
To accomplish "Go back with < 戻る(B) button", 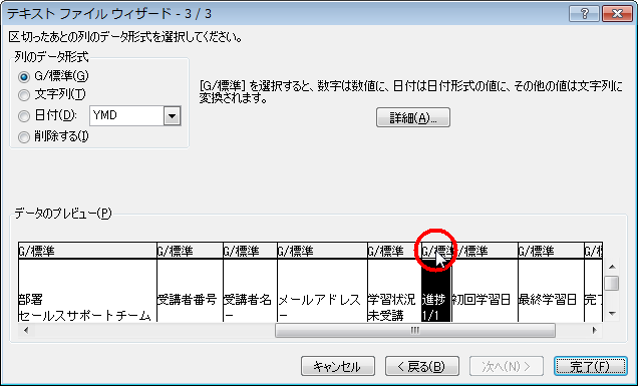I will click(422, 366).
